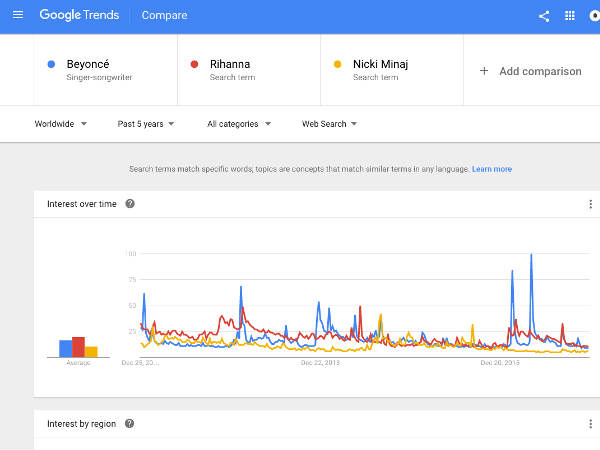Open Interest by region options menu
The image size is (600, 450).
click(590, 424)
